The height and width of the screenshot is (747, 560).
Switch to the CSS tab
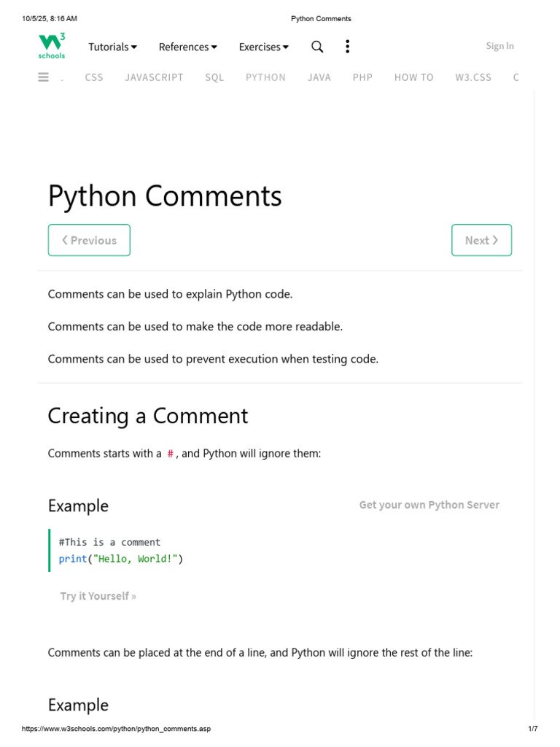(x=94, y=77)
